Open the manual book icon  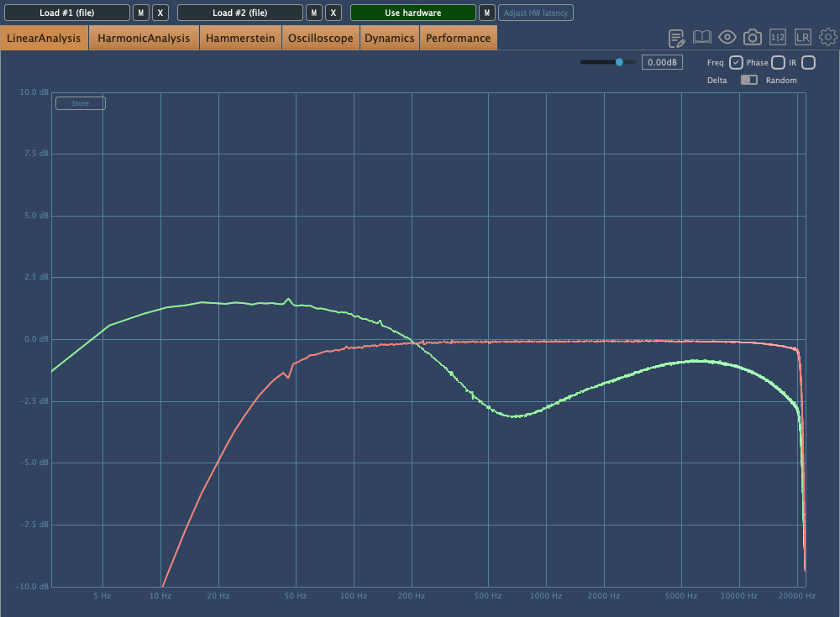[x=702, y=38]
